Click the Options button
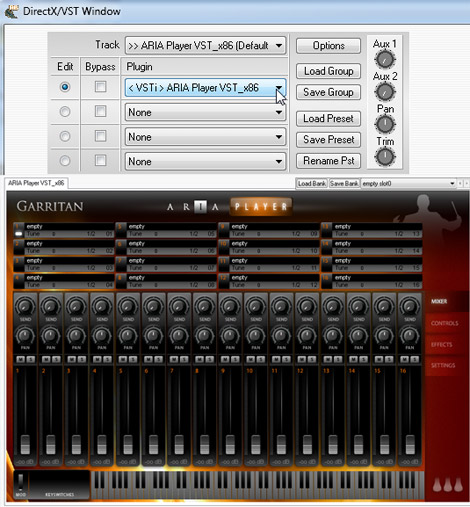 click(x=328, y=46)
